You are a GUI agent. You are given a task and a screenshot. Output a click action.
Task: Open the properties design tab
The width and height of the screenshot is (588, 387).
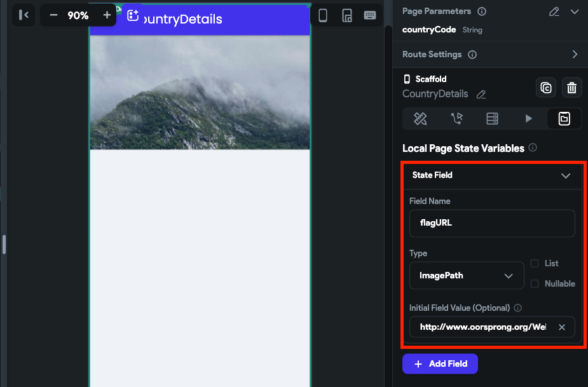tap(420, 119)
